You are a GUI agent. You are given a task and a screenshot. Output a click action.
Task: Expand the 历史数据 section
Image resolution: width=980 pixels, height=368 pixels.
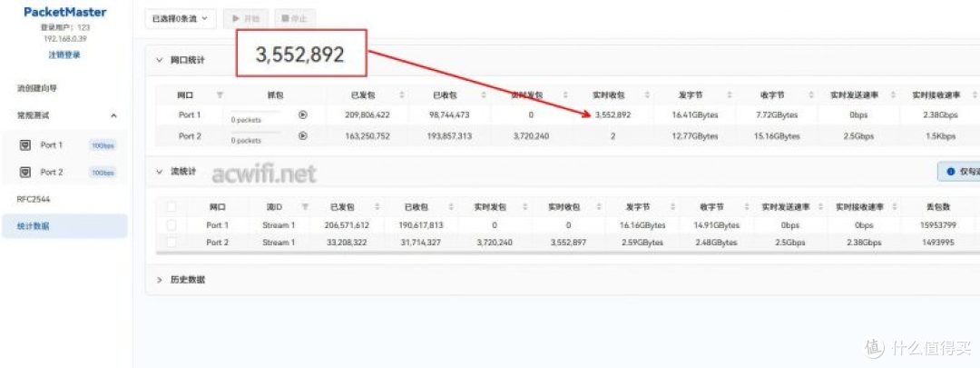159,280
